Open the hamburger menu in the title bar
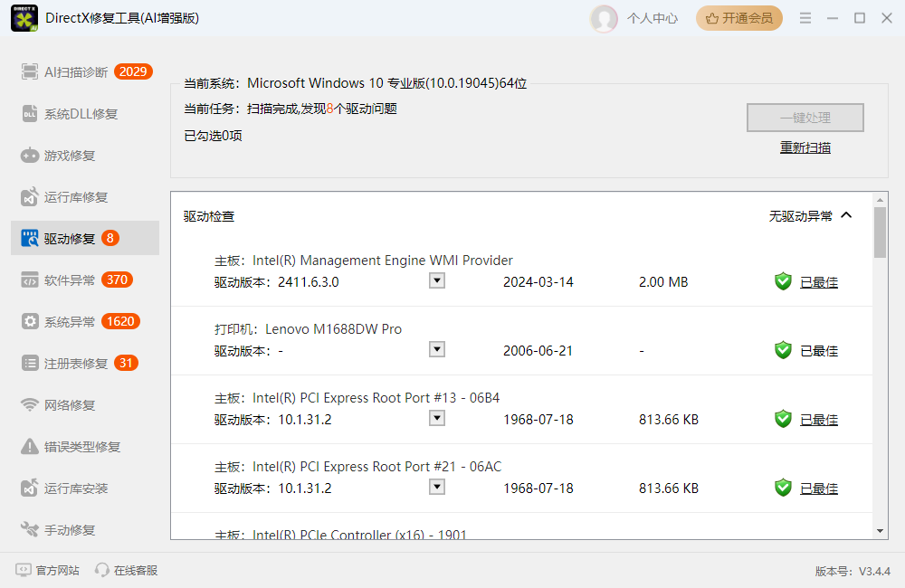This screenshot has width=905, height=588. [x=805, y=18]
